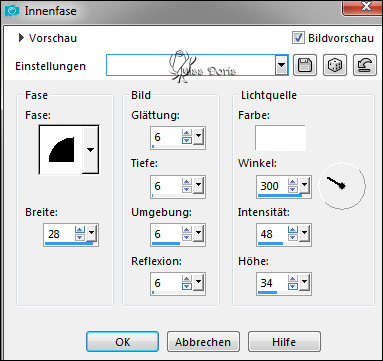Decrease Breite value with down spinner
383x361 pixels.
coord(80,237)
